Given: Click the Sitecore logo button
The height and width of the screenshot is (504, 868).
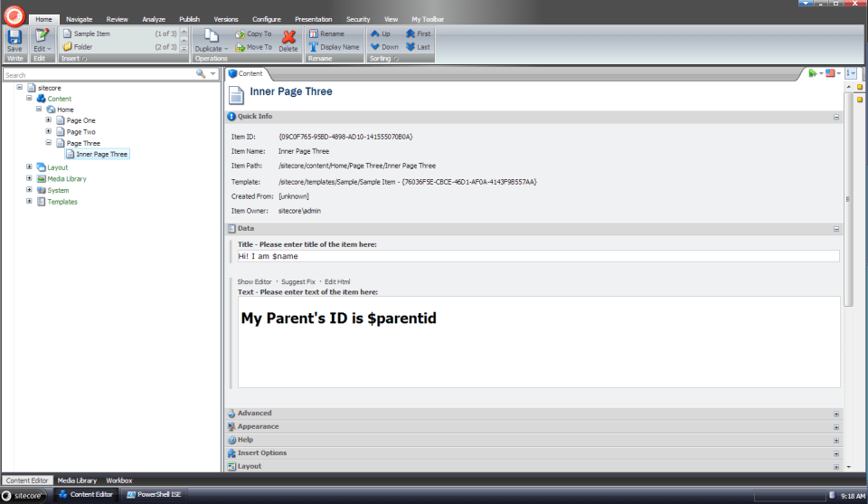Looking at the screenshot, I should click(x=14, y=16).
